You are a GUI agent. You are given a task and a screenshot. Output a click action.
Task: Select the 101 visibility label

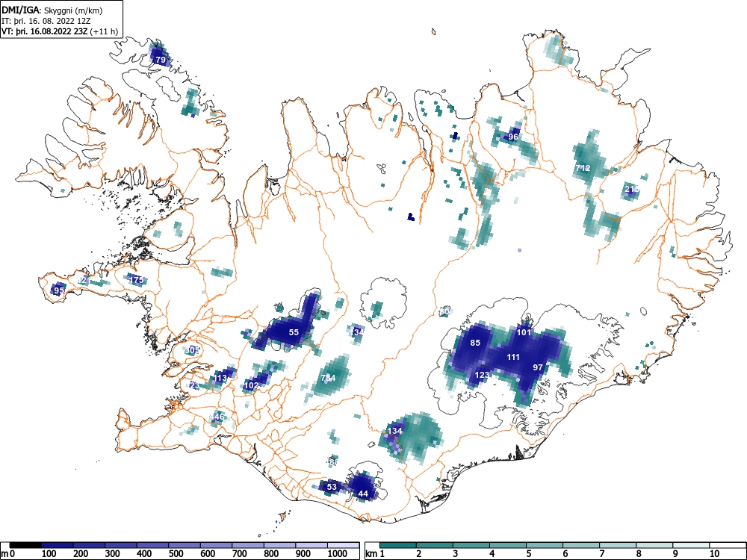click(524, 332)
